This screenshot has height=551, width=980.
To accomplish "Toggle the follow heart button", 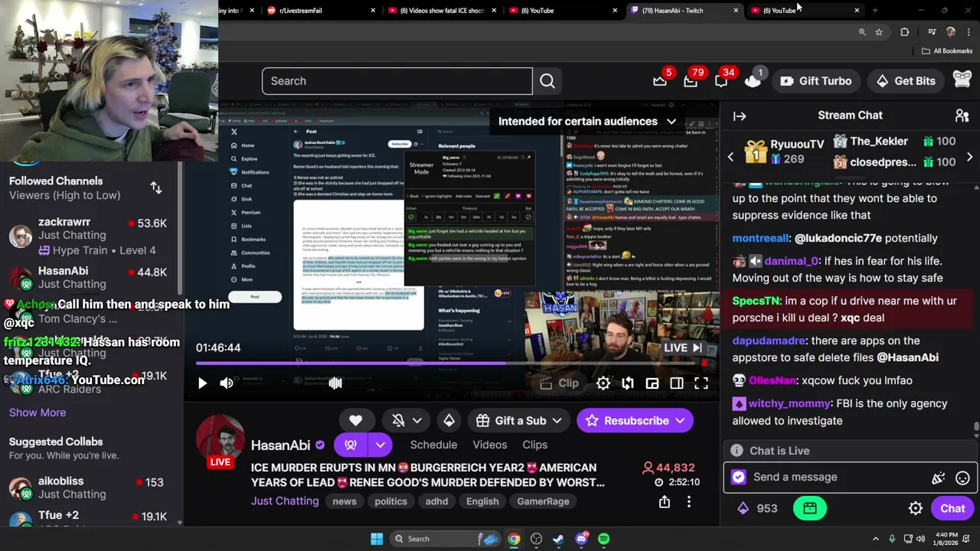I will [355, 421].
